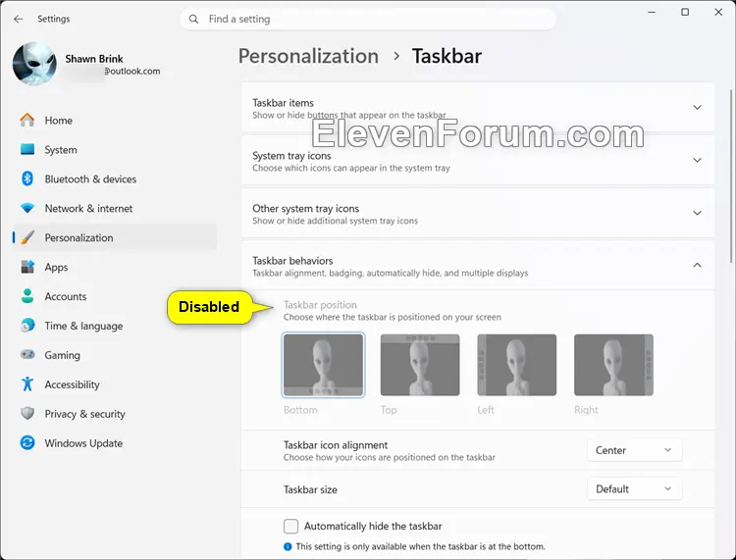Click the Personalization paintbrush icon
The height and width of the screenshot is (560, 736).
[x=27, y=237]
